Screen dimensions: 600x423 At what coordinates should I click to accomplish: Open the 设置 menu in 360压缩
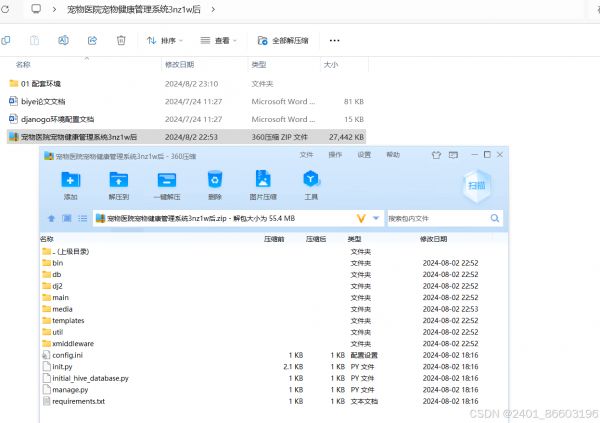click(364, 155)
